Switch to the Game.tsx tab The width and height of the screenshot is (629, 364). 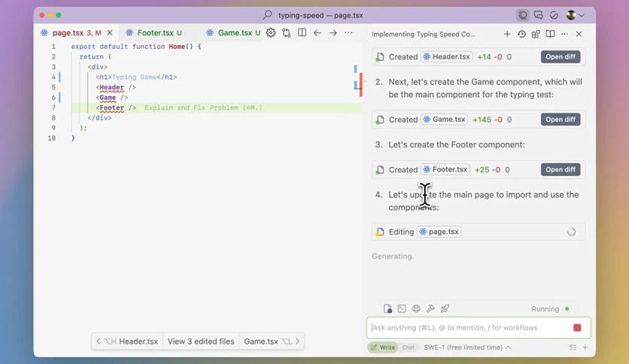pos(233,33)
